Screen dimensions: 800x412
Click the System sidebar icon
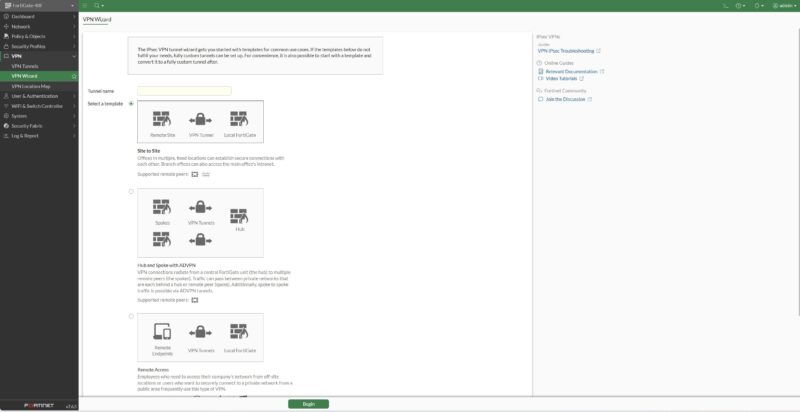click(x=6, y=116)
